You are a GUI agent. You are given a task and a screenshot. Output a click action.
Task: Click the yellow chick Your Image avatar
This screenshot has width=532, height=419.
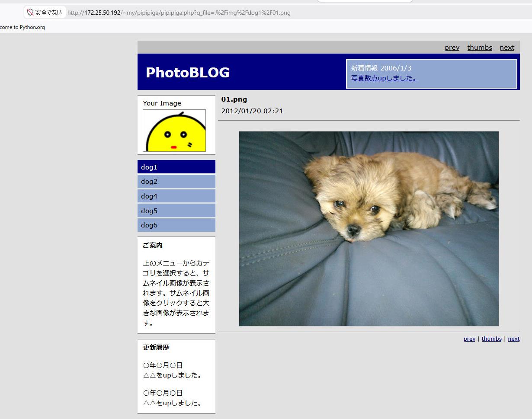pos(174,131)
